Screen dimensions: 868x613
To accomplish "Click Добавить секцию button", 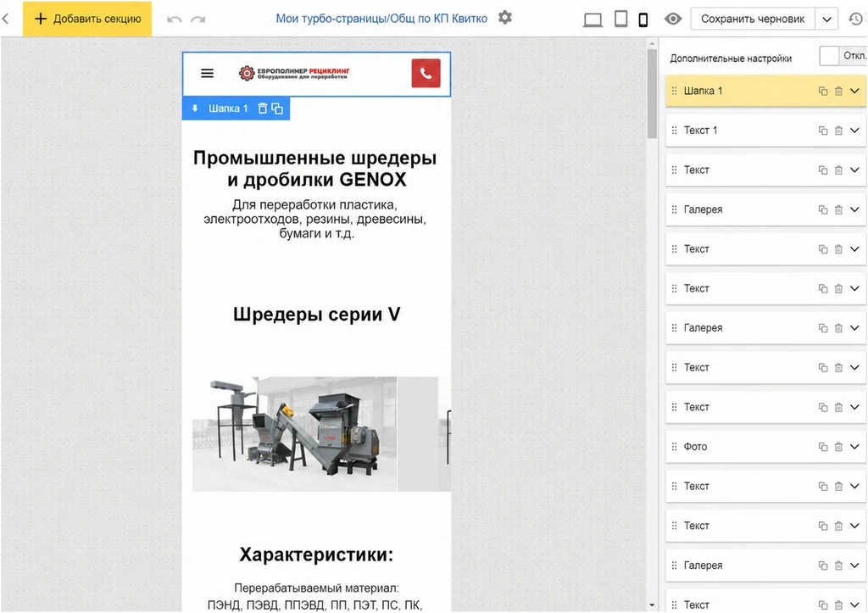I will 87,19.
